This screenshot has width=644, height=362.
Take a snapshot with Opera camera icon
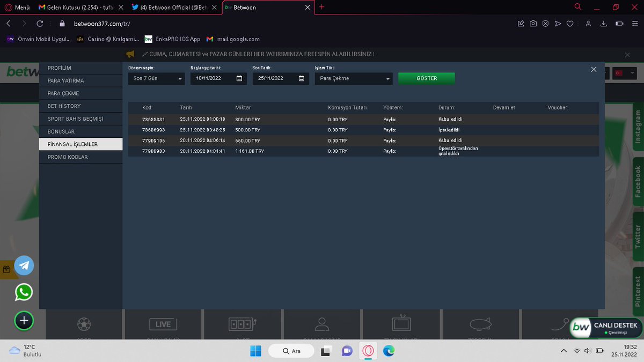click(533, 24)
